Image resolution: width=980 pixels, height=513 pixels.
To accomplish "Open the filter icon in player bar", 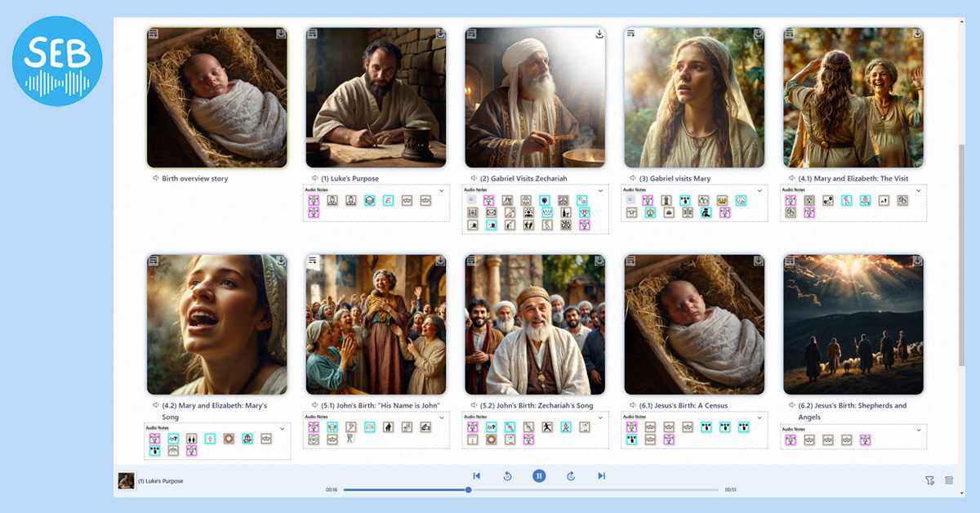I will click(x=929, y=480).
